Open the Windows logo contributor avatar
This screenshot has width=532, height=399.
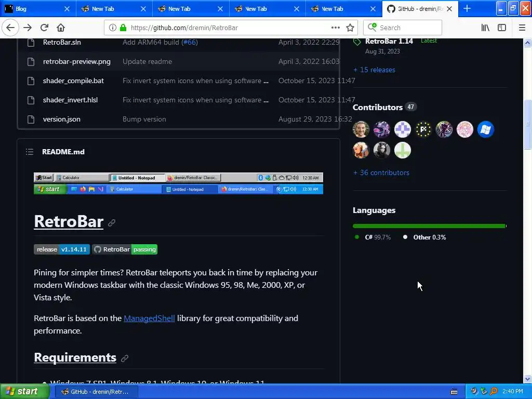(x=486, y=129)
